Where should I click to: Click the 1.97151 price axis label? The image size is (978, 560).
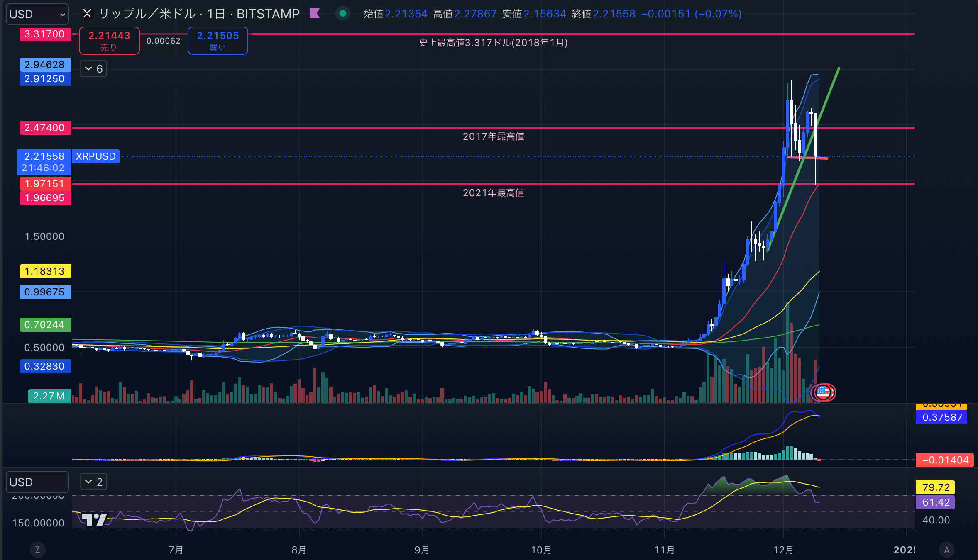coord(46,184)
